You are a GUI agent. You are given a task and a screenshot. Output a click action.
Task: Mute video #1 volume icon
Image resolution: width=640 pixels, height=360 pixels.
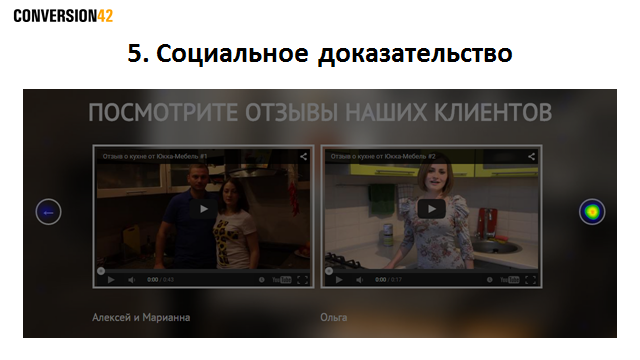(131, 280)
